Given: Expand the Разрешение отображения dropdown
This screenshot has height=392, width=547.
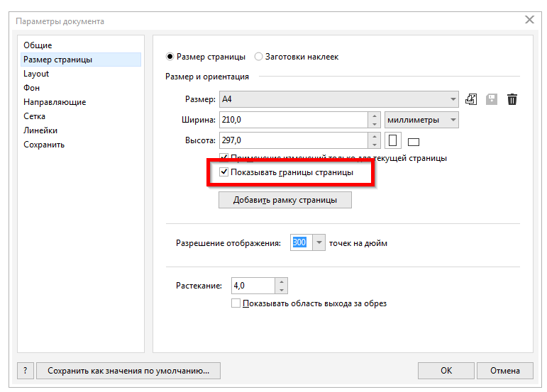Looking at the screenshot, I should [319, 243].
